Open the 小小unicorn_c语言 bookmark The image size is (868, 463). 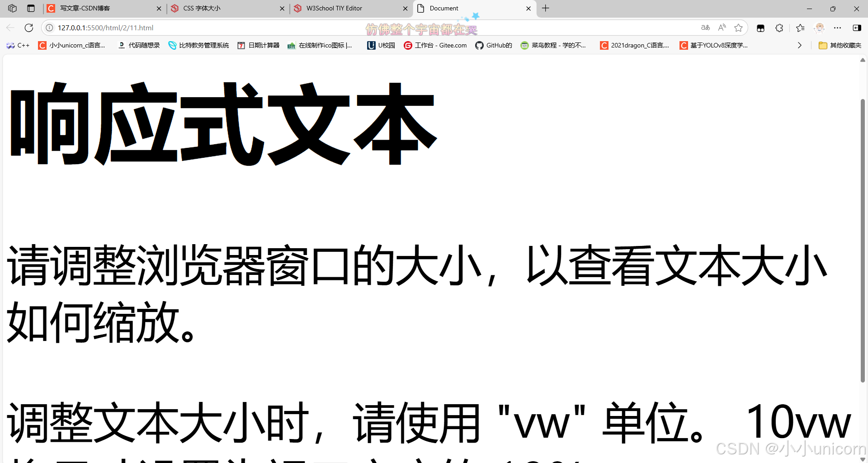click(x=72, y=45)
